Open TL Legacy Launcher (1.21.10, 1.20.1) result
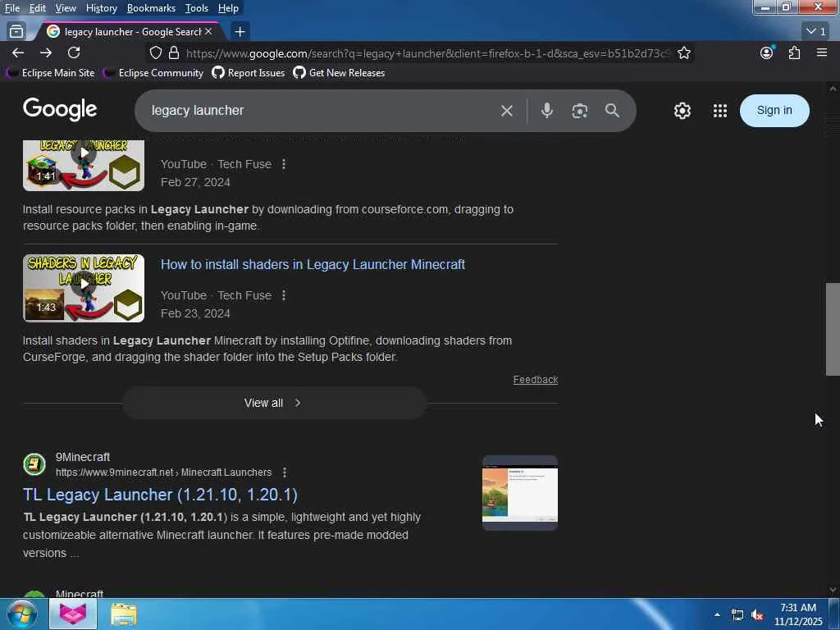The image size is (840, 630). click(x=160, y=495)
